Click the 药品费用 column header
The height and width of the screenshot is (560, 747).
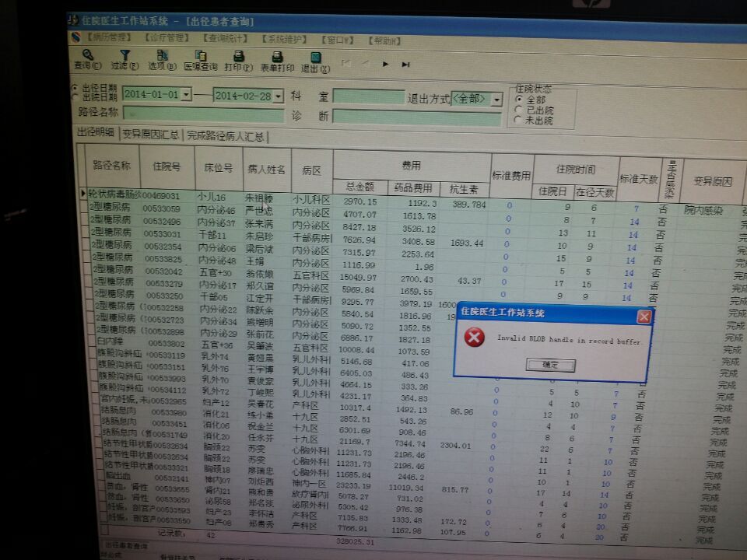click(x=413, y=188)
